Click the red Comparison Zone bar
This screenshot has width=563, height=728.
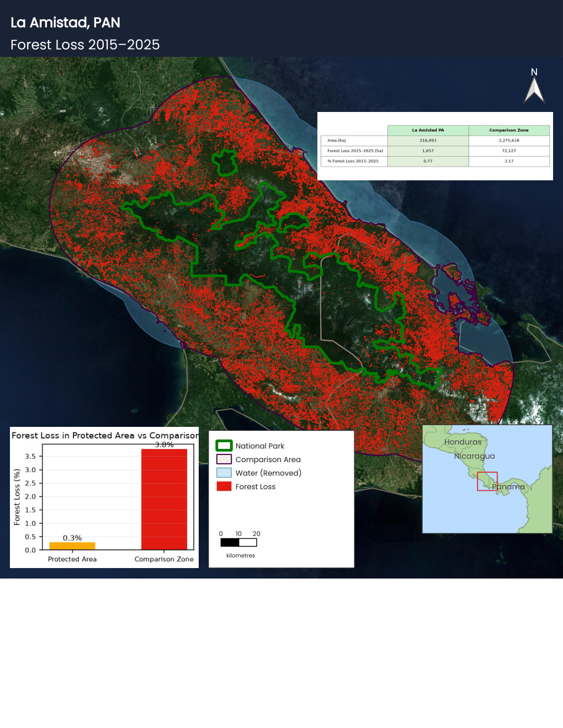pyautogui.click(x=164, y=499)
